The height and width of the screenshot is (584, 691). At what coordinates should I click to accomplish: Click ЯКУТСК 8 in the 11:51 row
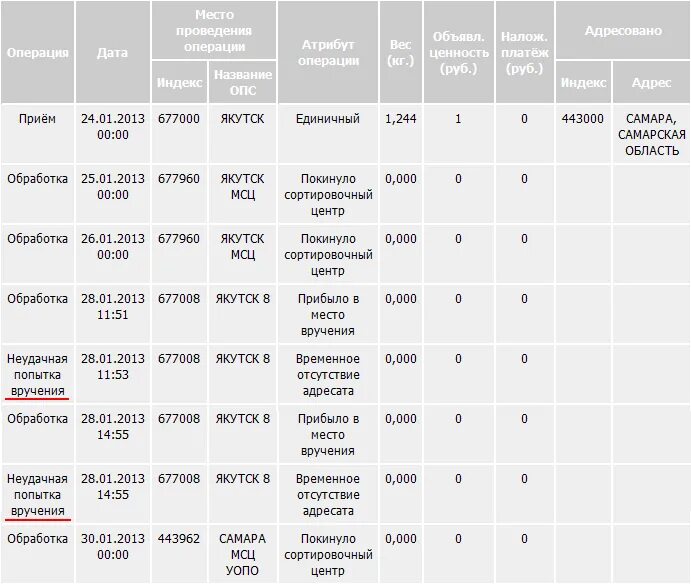tap(242, 299)
